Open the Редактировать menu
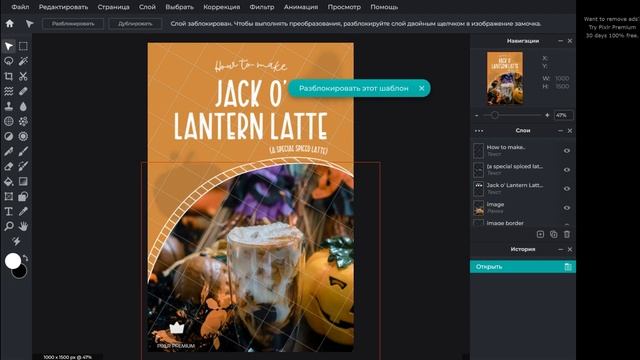640x360 pixels. (x=63, y=7)
